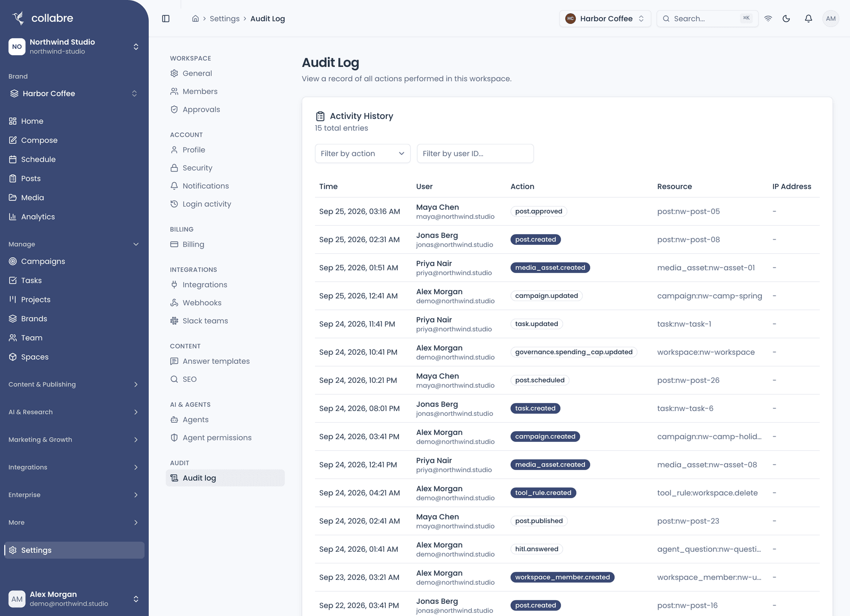The width and height of the screenshot is (850, 616).
Task: Open Compose in the sidebar
Action: [74, 140]
